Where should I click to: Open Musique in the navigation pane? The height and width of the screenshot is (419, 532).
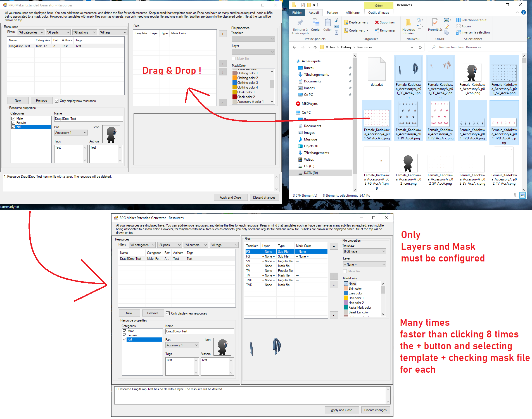tap(308, 139)
